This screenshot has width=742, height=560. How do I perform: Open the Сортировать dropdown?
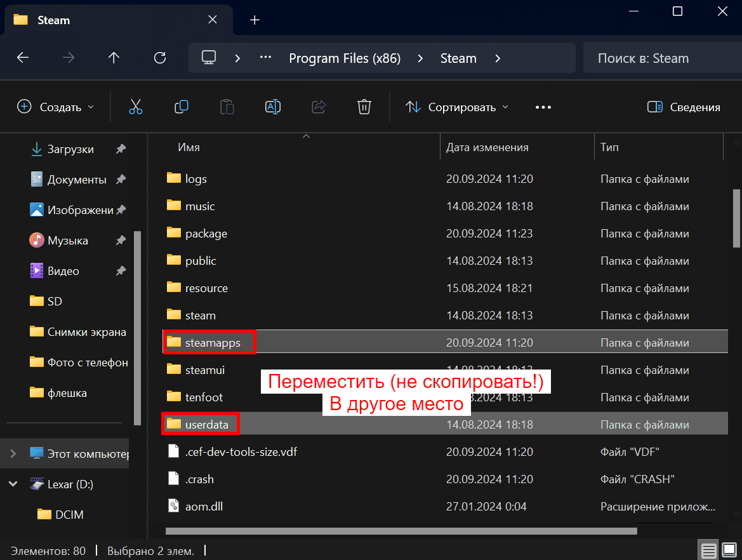tap(457, 107)
